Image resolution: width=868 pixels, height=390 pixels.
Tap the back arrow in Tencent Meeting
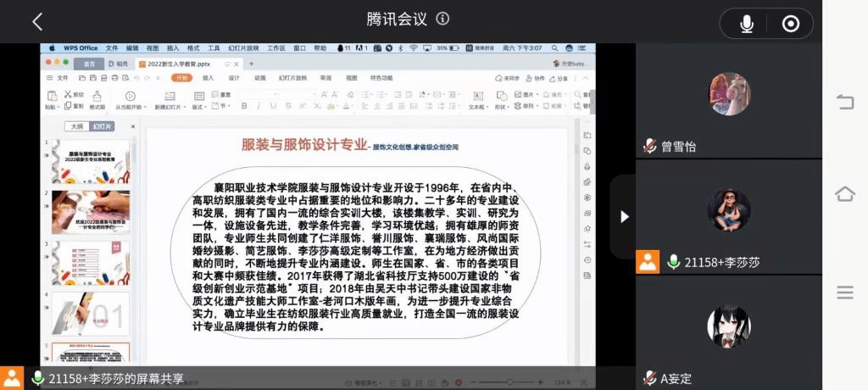[37, 22]
